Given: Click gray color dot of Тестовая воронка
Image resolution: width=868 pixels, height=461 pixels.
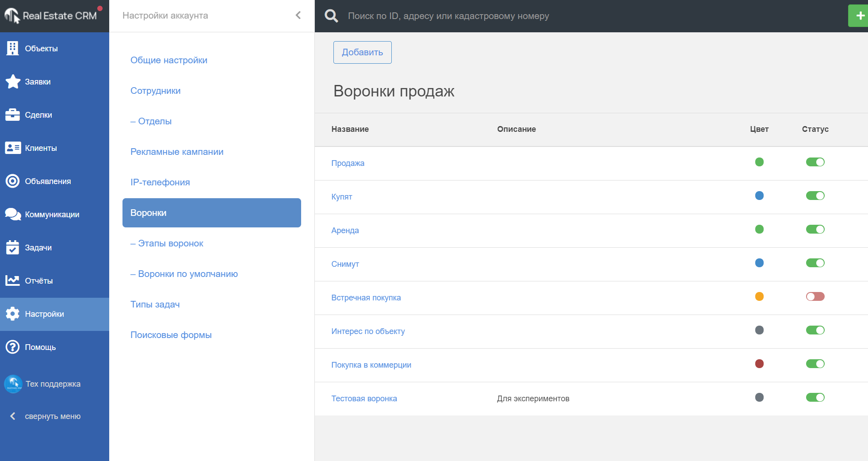Looking at the screenshot, I should pyautogui.click(x=759, y=397).
